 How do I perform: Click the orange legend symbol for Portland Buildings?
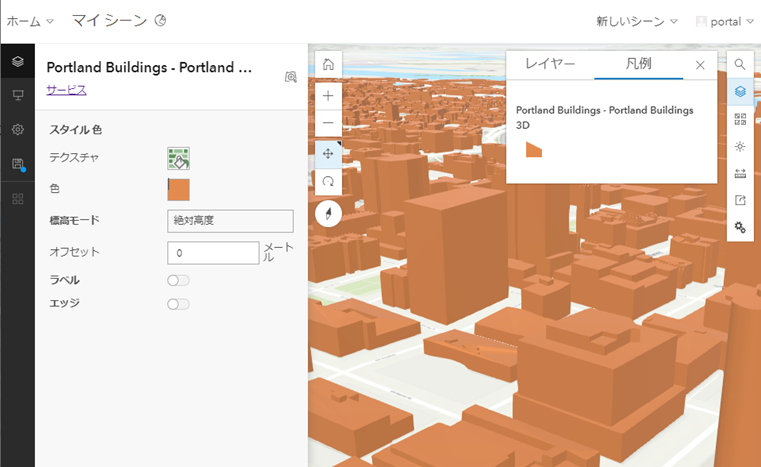534,150
